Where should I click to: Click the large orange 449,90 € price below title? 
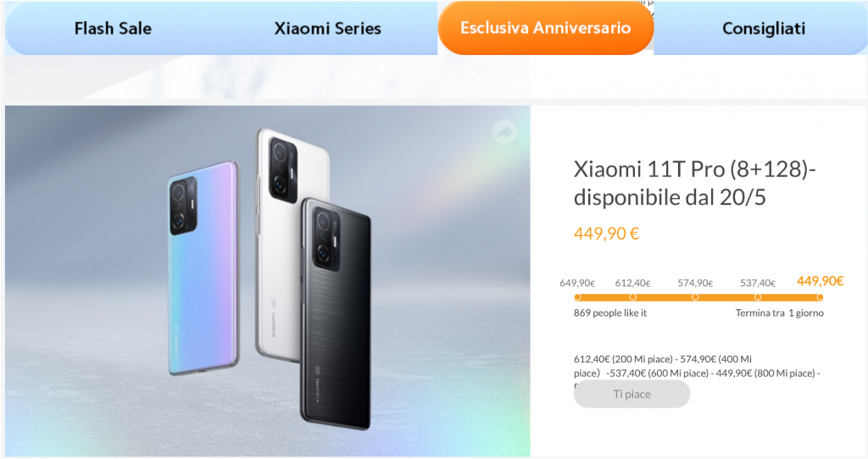point(606,234)
